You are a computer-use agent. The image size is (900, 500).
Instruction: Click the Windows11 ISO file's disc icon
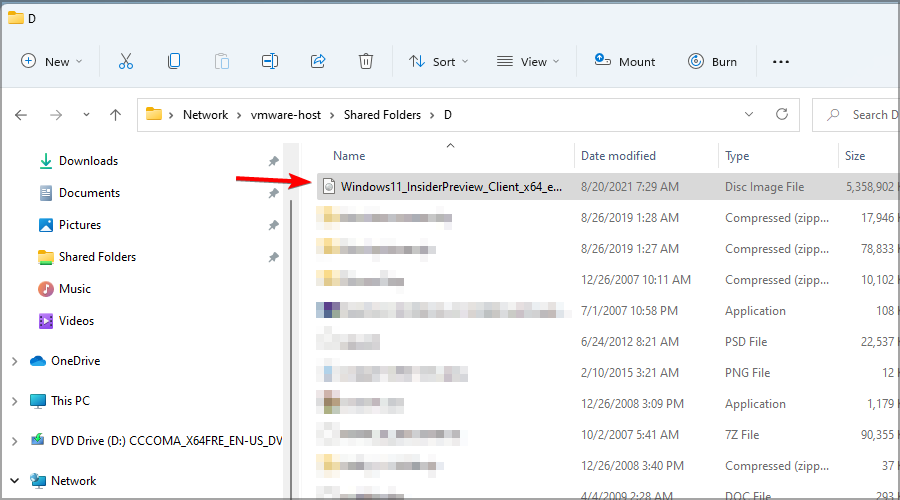pos(329,187)
